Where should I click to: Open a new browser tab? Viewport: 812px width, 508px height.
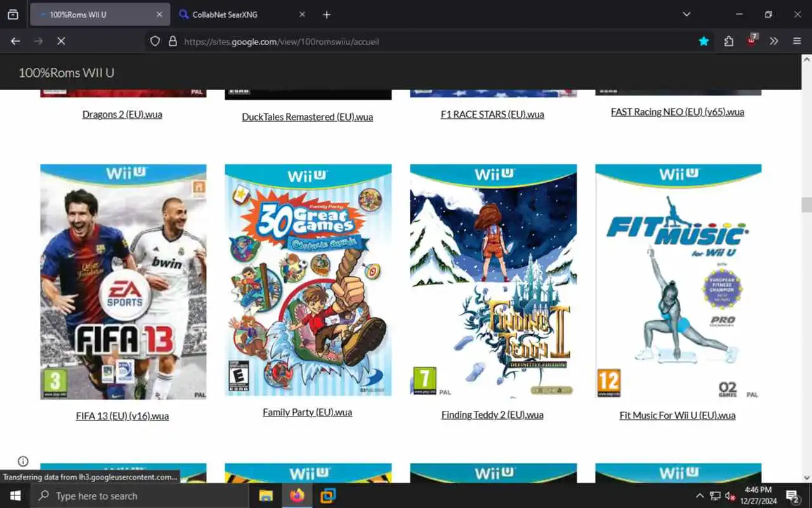pyautogui.click(x=326, y=15)
